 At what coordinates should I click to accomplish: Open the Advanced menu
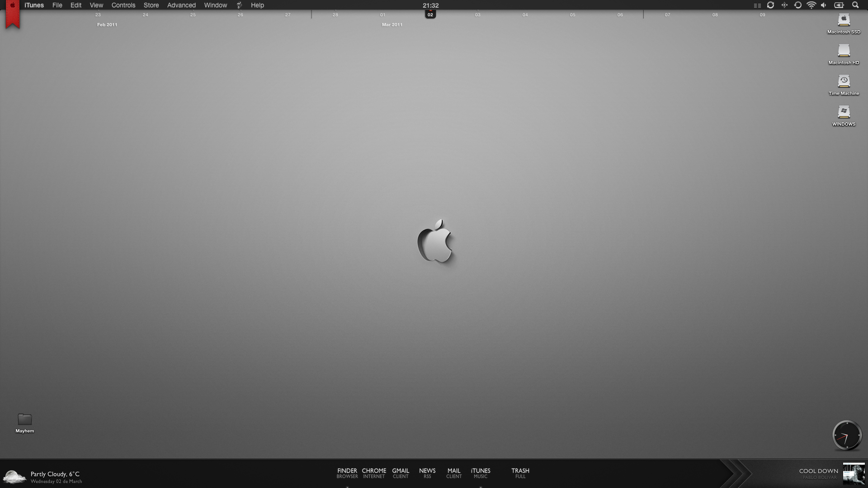[181, 5]
